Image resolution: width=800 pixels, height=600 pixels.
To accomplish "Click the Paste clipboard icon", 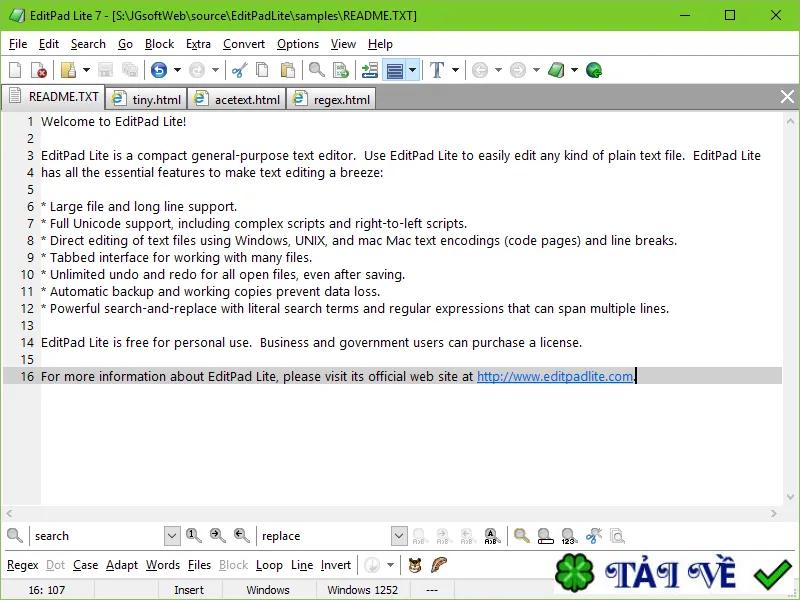I will tap(288, 70).
